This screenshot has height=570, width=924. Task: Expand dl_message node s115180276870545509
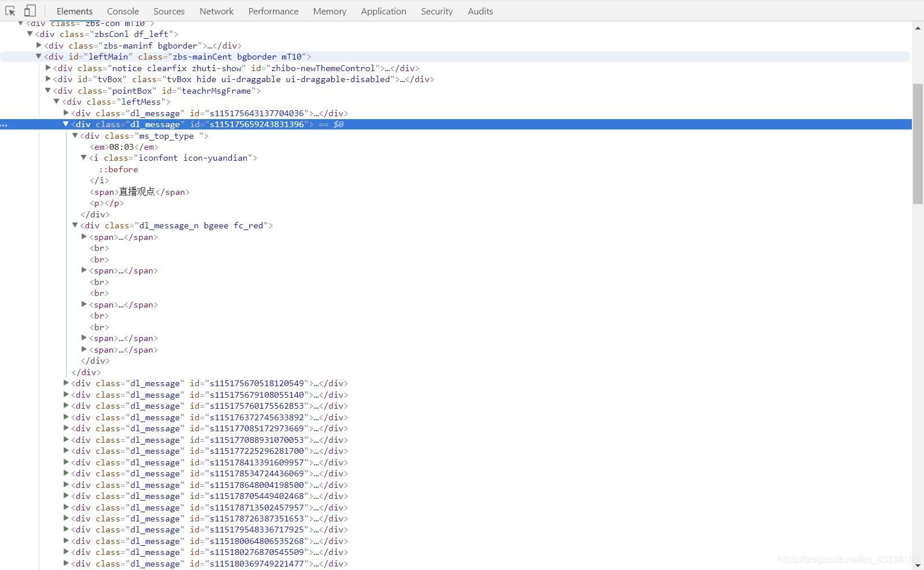click(x=66, y=552)
